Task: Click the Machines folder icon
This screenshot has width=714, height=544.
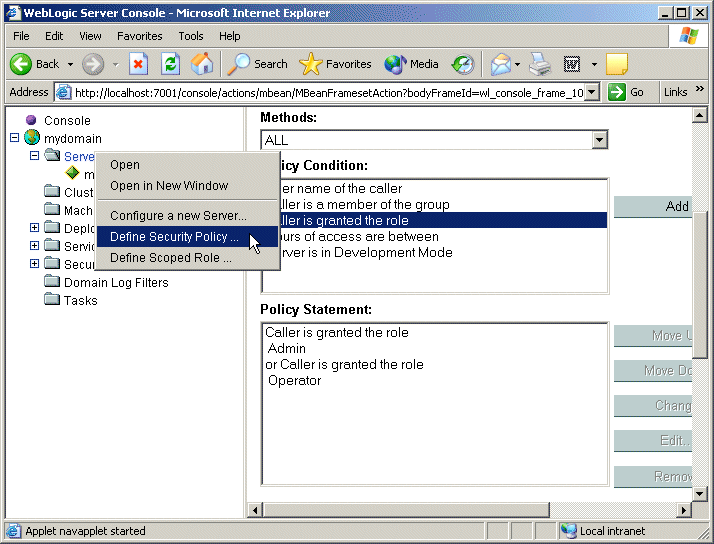Action: click(x=52, y=209)
